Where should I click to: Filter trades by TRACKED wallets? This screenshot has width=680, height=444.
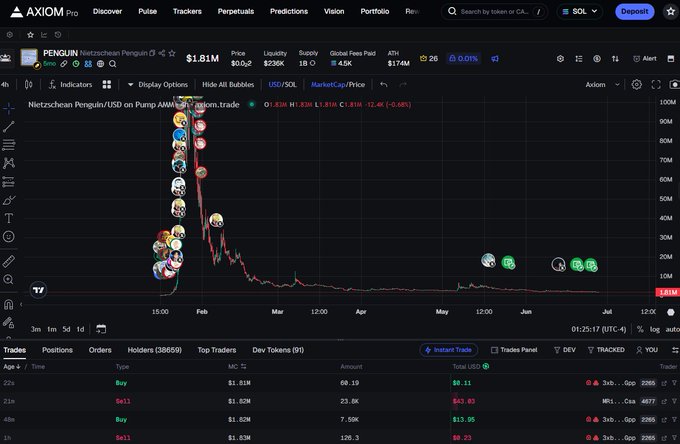pos(606,350)
